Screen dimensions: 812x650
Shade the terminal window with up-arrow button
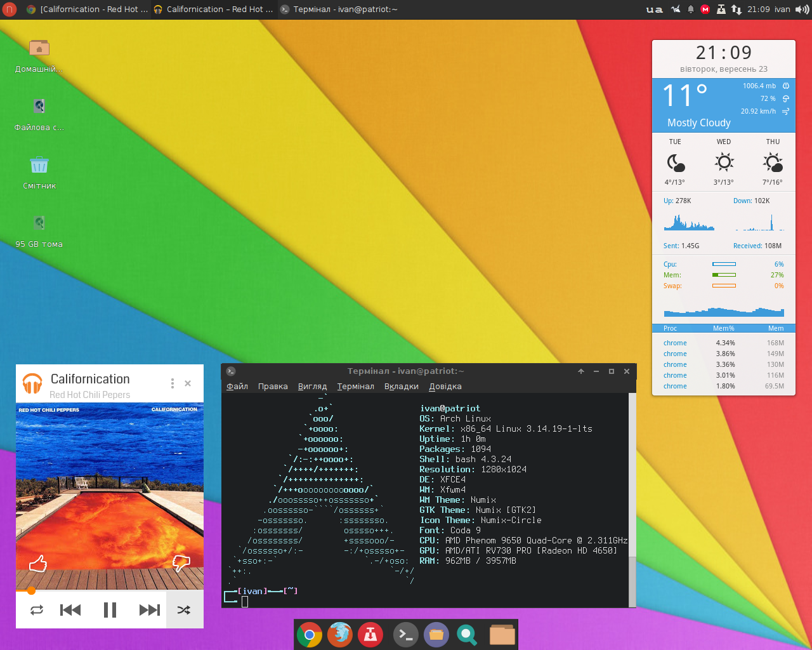(581, 371)
